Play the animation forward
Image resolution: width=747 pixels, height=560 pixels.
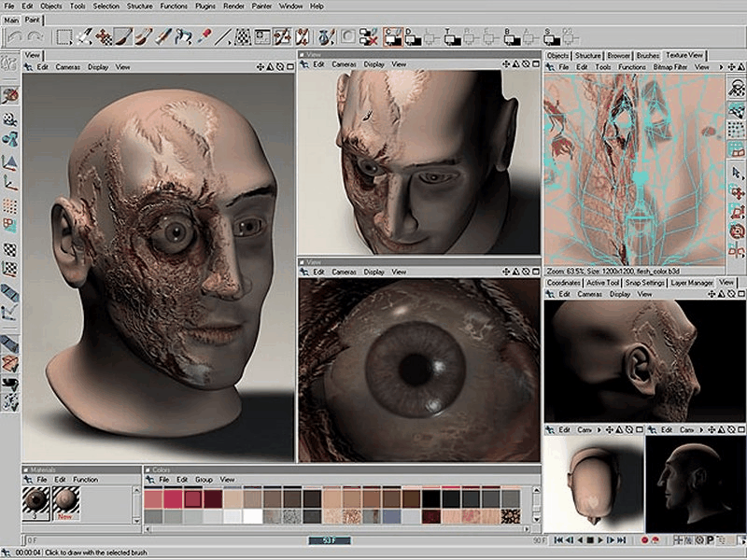(600, 540)
